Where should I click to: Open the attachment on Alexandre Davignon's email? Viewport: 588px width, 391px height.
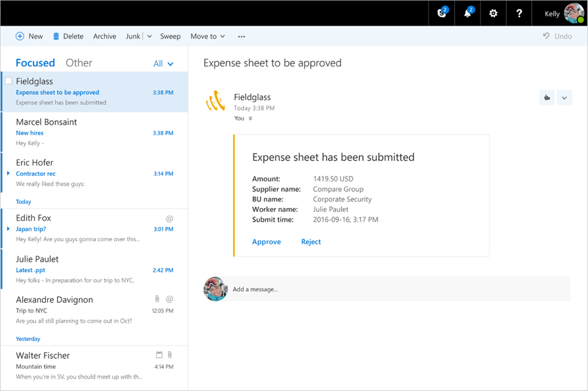coord(157,299)
